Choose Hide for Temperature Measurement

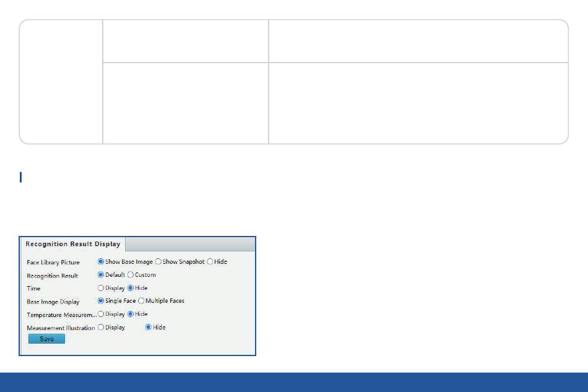tap(131, 314)
